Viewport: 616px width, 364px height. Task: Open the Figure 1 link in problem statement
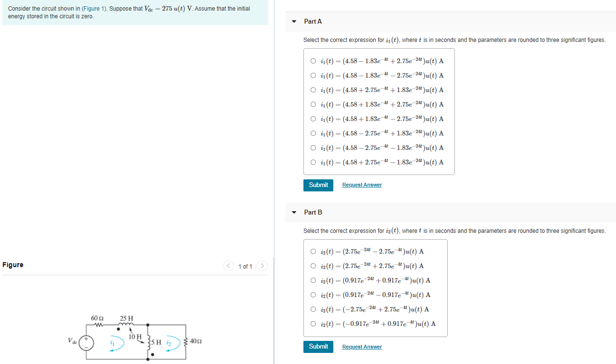click(94, 9)
